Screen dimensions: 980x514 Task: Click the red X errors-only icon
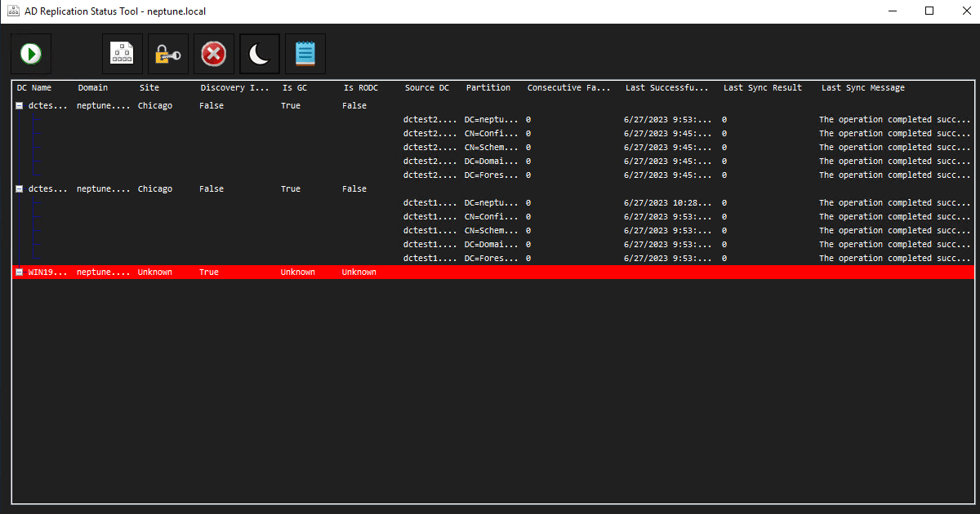click(x=214, y=54)
